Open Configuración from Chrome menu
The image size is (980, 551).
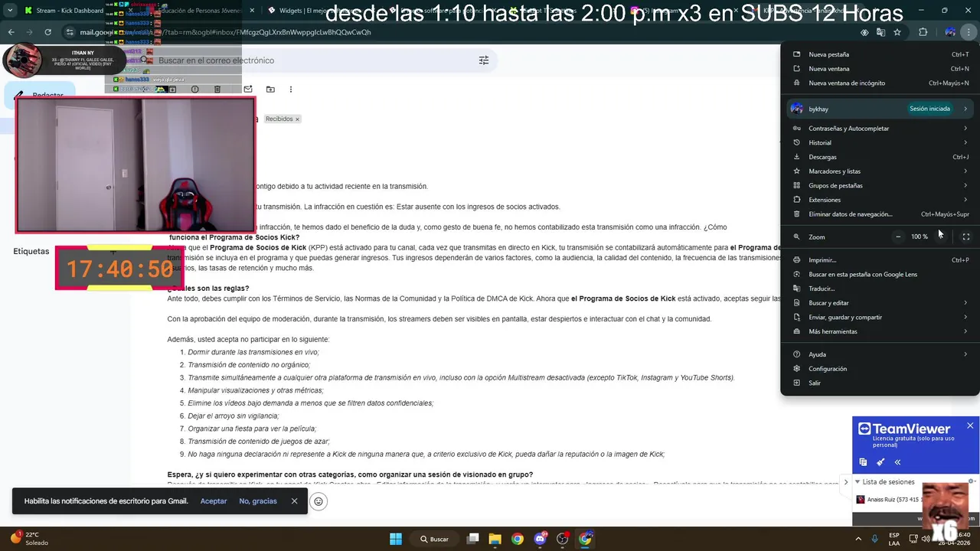point(880,369)
